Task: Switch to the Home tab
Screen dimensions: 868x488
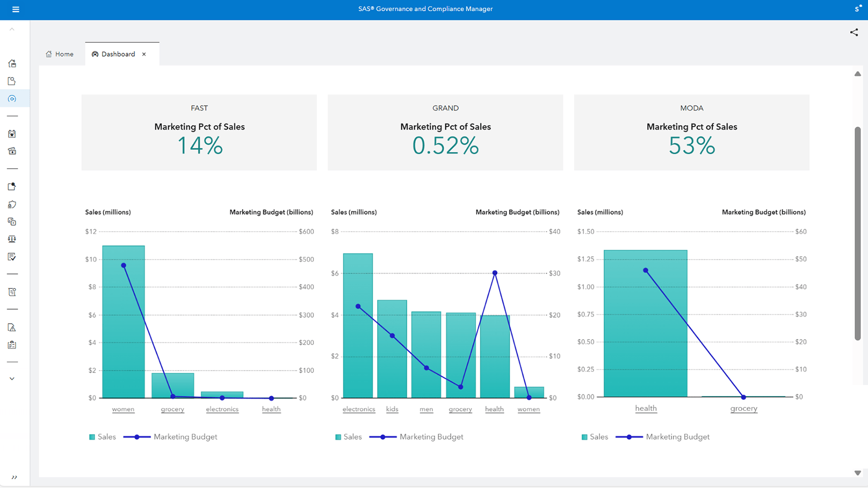Action: point(59,54)
